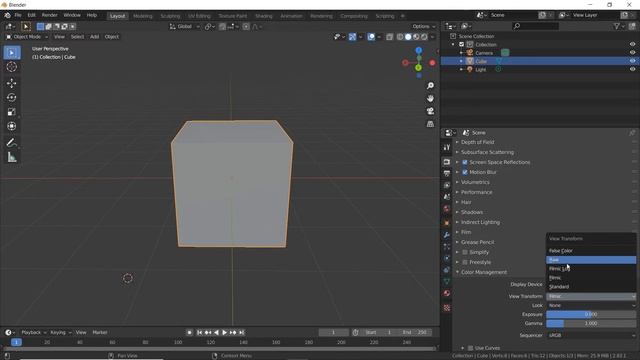
Task: Choose Filmic Log view transform
Action: pyautogui.click(x=591, y=269)
